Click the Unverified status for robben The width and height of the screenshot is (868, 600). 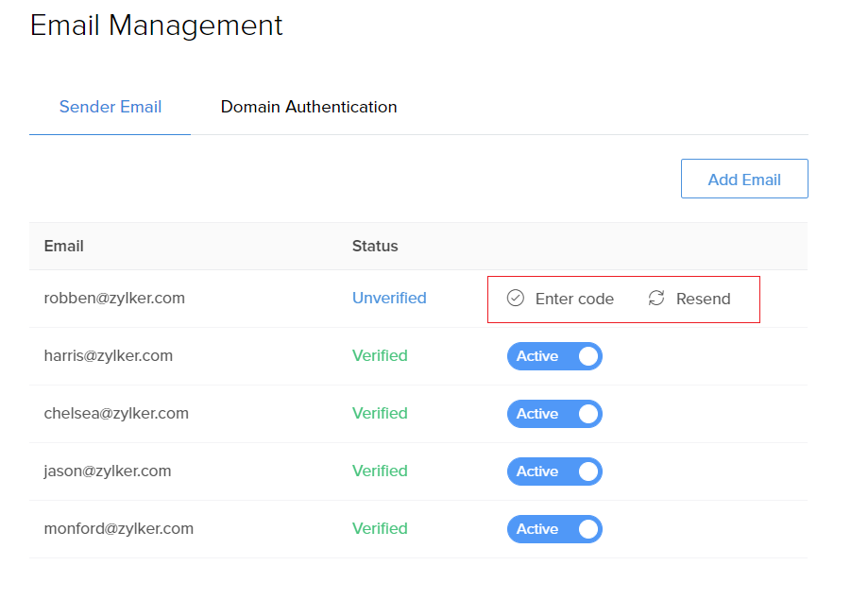tap(389, 298)
